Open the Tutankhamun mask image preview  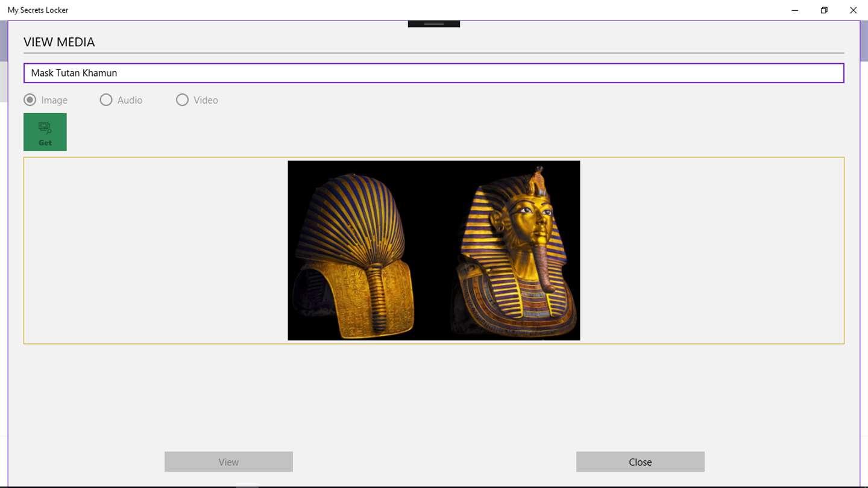[x=434, y=251]
